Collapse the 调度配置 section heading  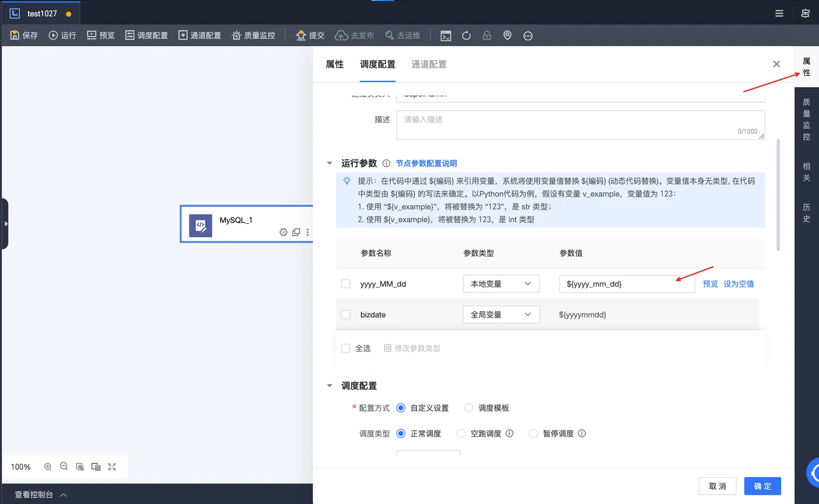[329, 386]
